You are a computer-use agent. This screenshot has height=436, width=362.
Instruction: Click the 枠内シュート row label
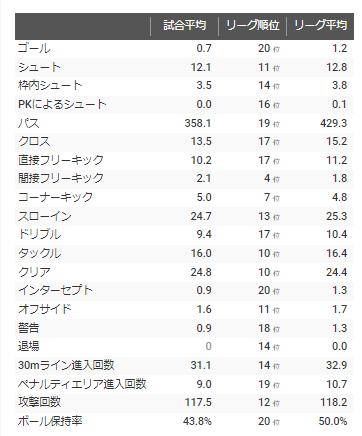pyautogui.click(x=50, y=86)
